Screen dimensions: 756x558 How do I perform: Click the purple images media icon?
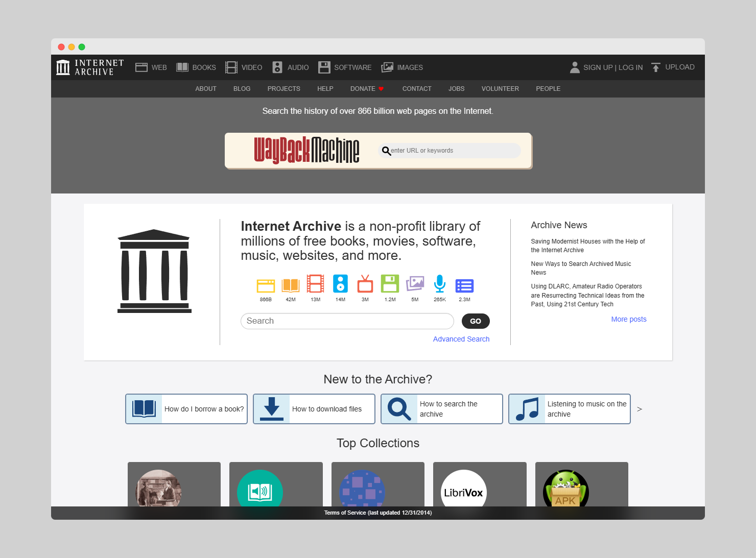click(x=415, y=283)
